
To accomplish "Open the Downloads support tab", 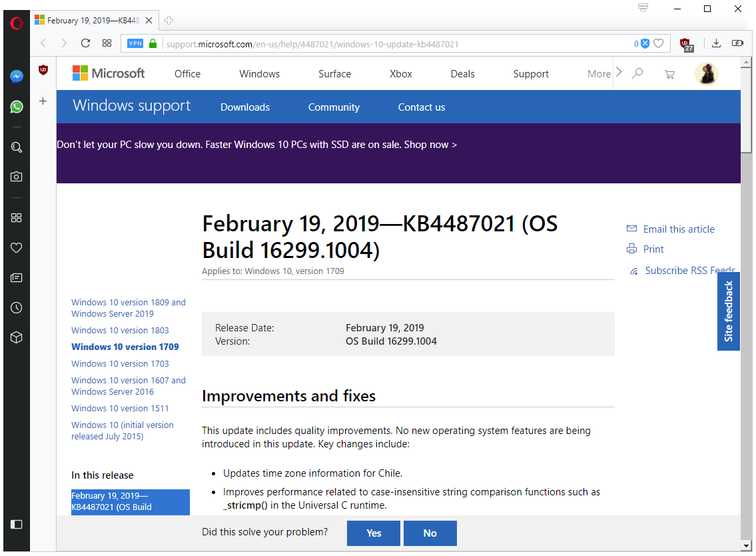I will [x=245, y=107].
